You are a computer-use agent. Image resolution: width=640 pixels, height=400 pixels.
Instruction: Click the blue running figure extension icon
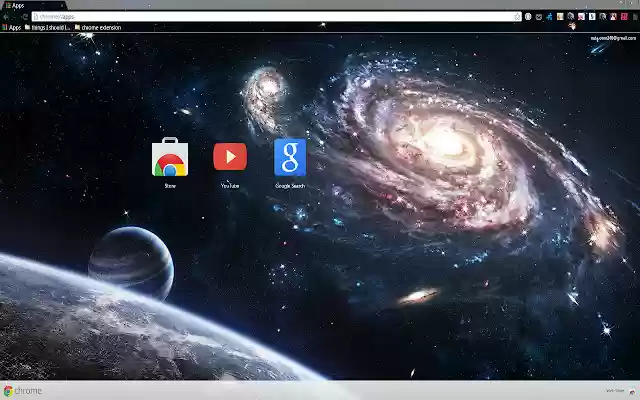click(549, 17)
